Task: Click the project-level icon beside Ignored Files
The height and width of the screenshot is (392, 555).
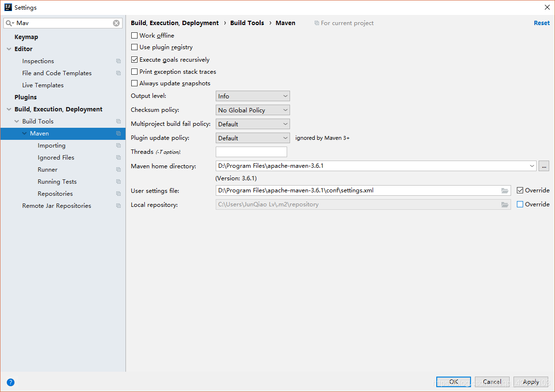Action: coord(119,157)
